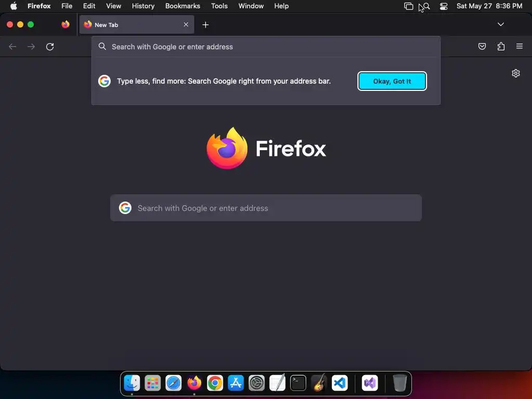The height and width of the screenshot is (399, 532).
Task: Go back using the back arrow
Action: click(x=12, y=46)
